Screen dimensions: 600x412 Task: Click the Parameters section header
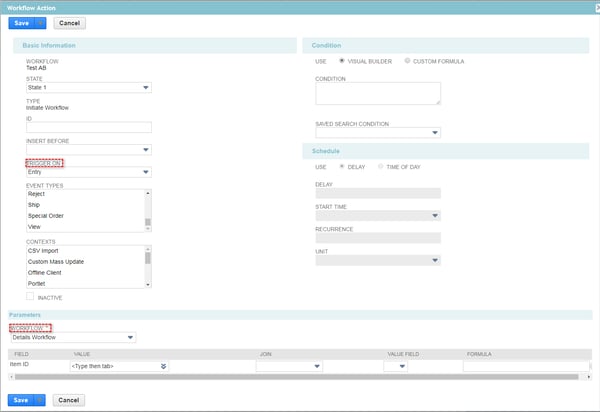point(300,315)
